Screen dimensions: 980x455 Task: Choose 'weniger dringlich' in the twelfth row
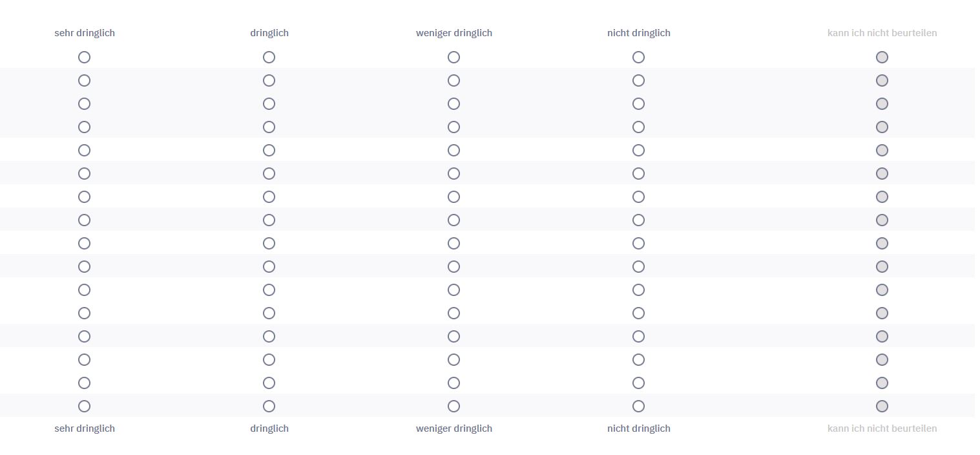pyautogui.click(x=454, y=313)
